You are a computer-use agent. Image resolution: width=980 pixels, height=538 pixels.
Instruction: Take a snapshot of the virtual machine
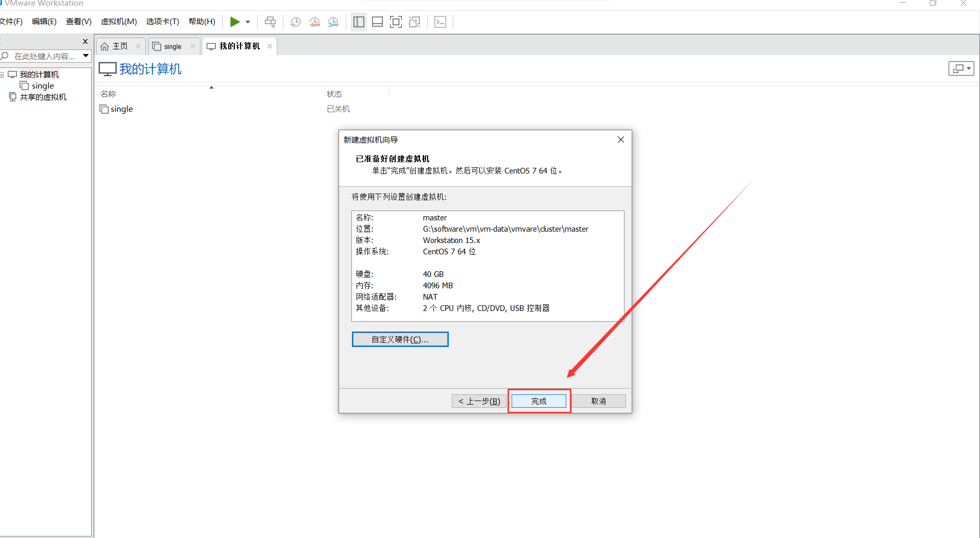pos(295,22)
